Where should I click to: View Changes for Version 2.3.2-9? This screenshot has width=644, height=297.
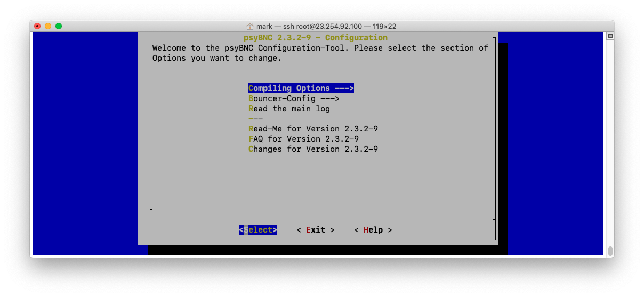(313, 149)
